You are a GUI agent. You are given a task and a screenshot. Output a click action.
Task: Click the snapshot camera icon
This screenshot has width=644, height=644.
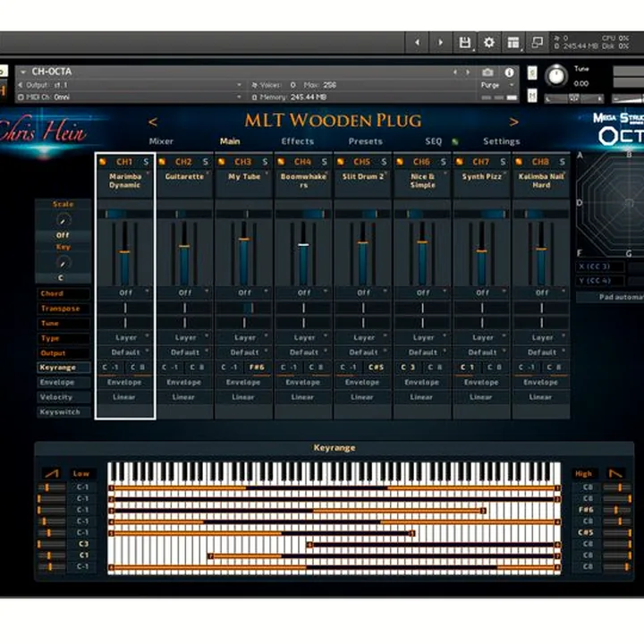(487, 72)
